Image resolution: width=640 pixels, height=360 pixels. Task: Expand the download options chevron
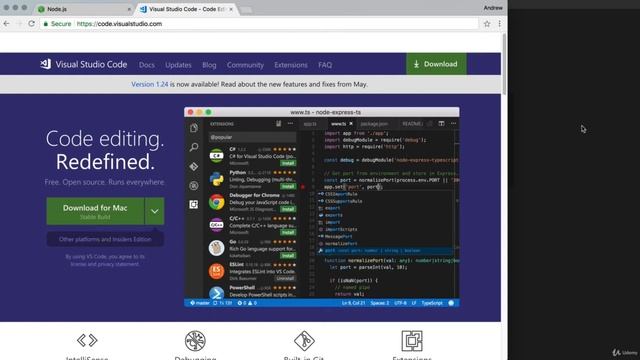[155, 211]
